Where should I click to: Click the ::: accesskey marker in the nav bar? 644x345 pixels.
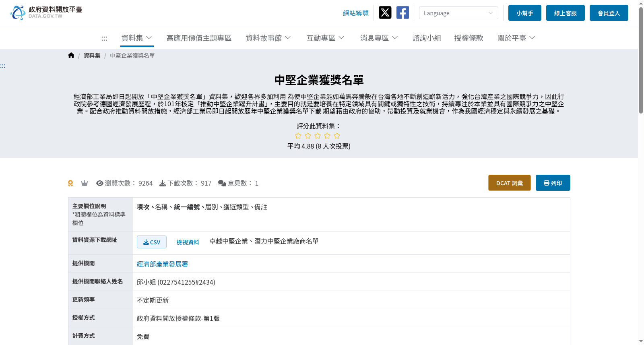point(104,38)
